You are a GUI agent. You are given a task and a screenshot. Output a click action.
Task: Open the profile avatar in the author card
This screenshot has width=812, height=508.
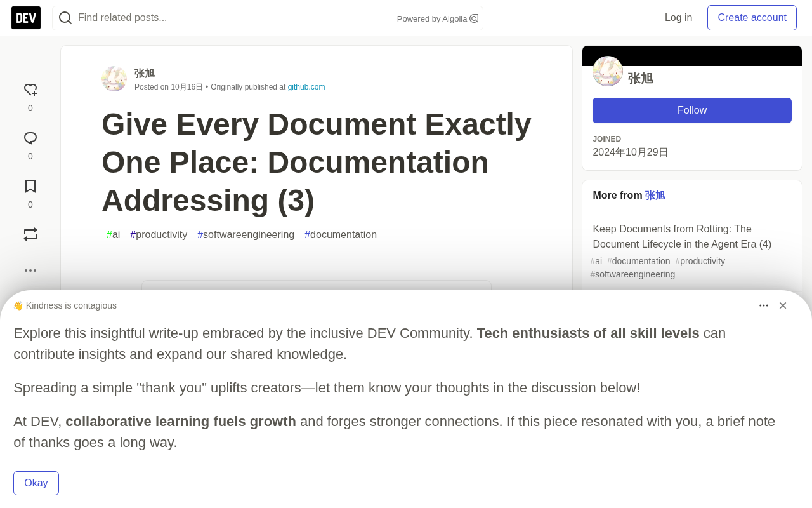point(608,71)
